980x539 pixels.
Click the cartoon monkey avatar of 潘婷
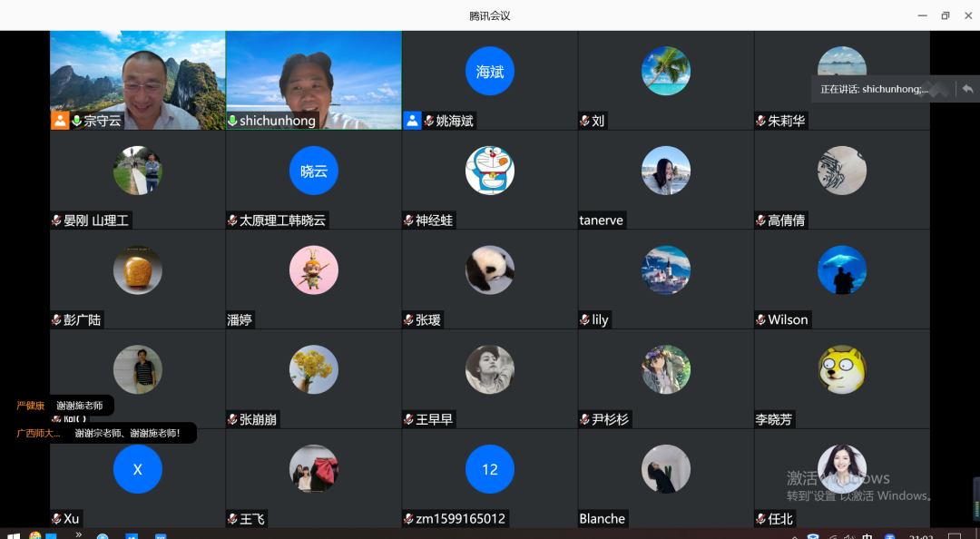click(x=314, y=270)
